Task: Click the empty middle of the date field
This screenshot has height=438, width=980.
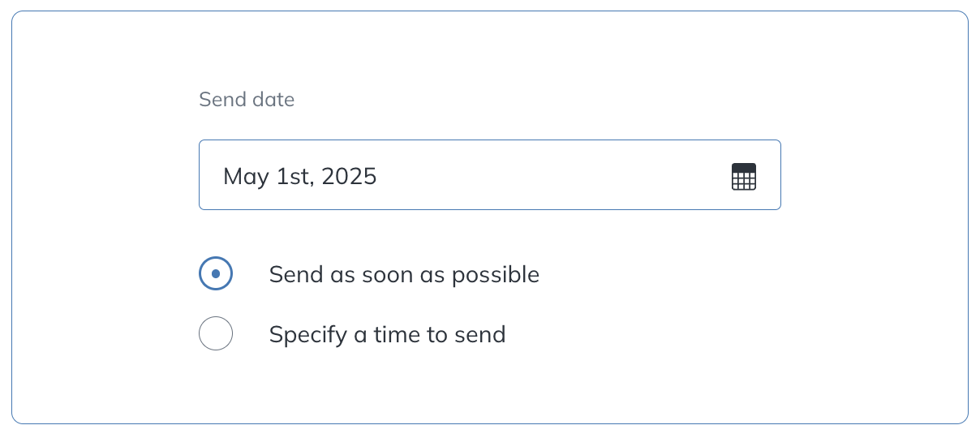Action: [x=552, y=175]
